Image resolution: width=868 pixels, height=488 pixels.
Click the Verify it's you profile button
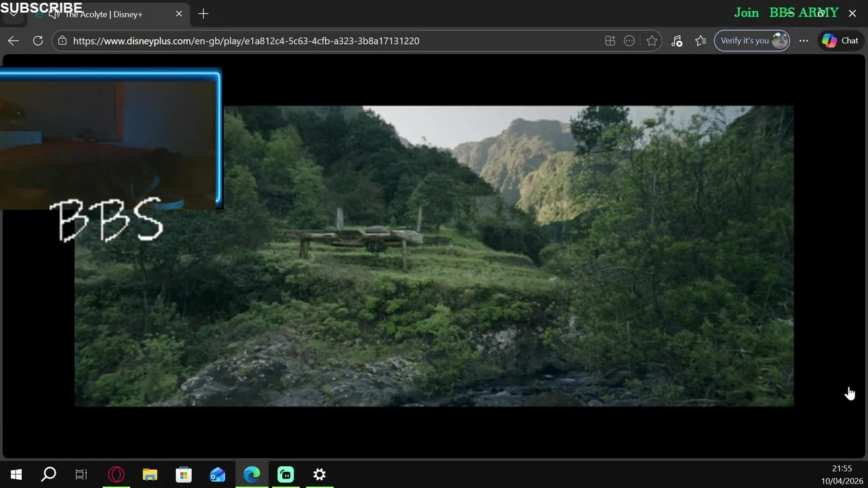[752, 41]
